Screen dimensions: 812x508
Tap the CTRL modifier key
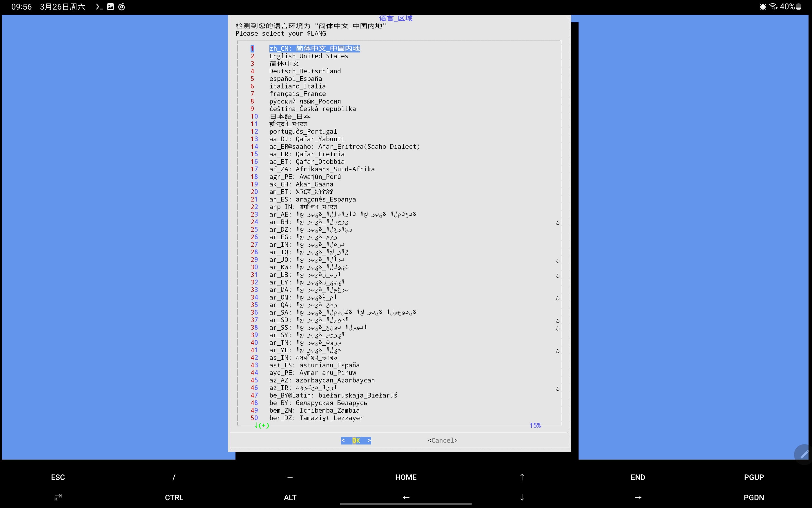tap(174, 498)
